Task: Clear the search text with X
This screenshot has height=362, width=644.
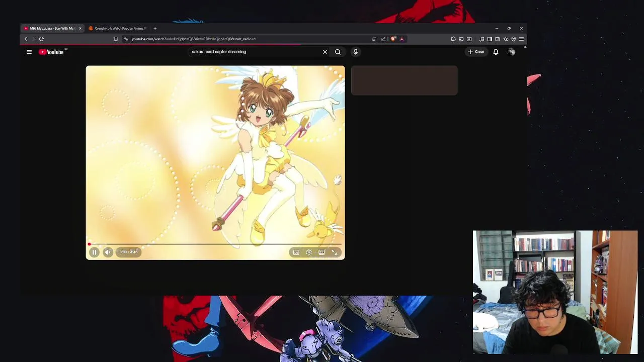Action: coord(325,52)
